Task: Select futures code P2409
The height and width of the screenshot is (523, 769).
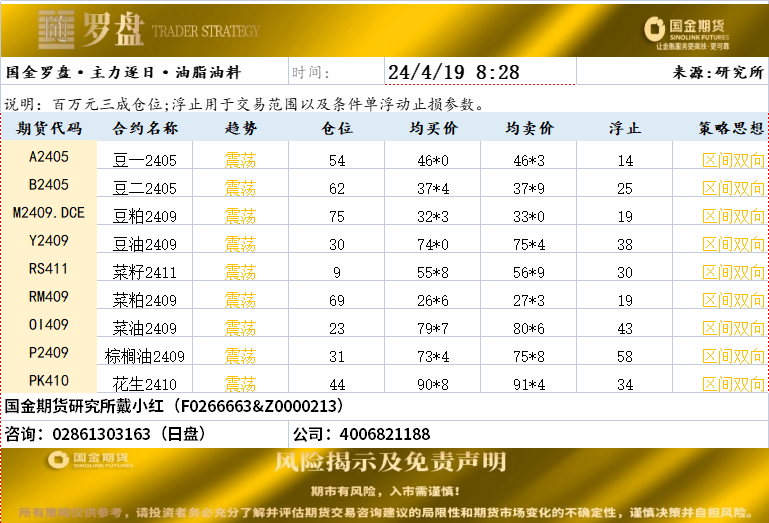Action: click(x=49, y=352)
